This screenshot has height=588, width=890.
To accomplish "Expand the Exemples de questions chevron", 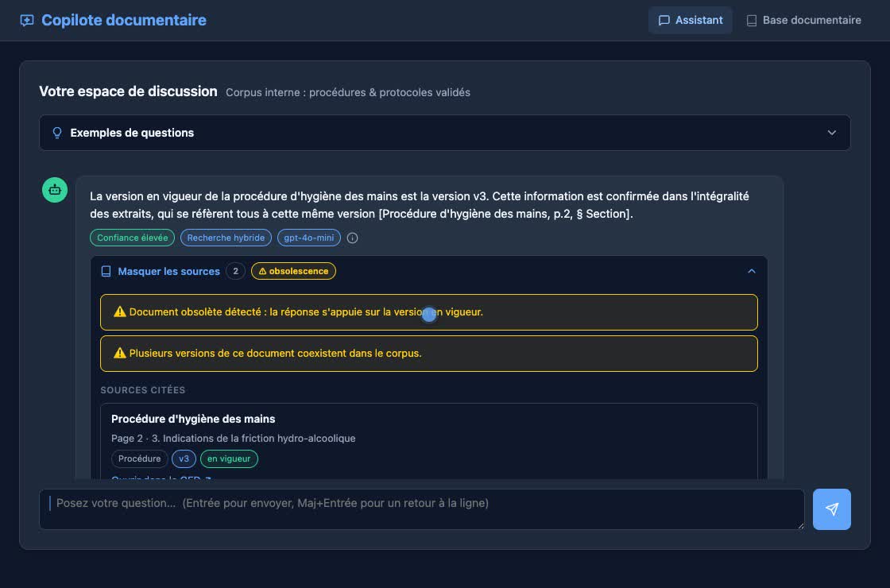I will click(831, 133).
